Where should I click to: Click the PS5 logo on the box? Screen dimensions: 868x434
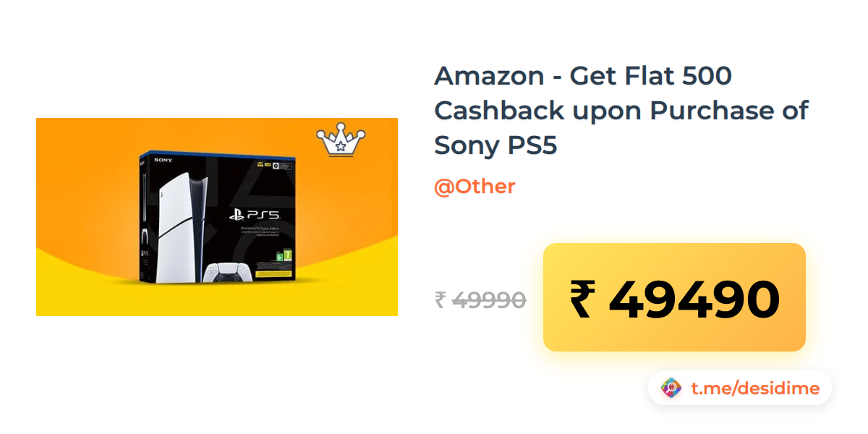point(254,215)
